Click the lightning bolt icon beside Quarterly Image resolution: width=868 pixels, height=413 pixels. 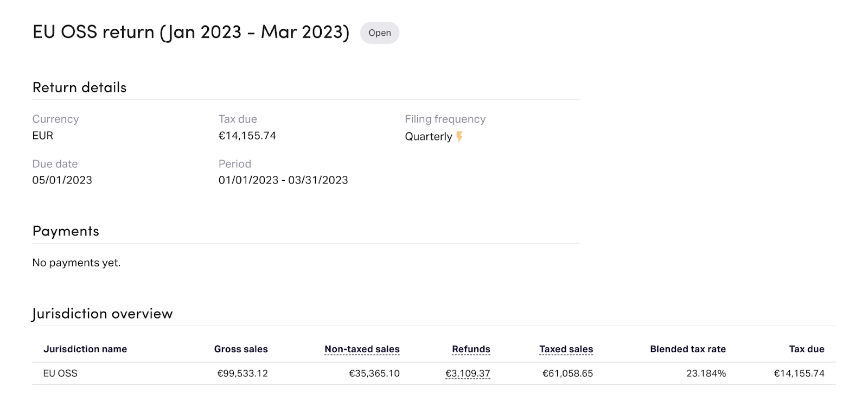459,137
